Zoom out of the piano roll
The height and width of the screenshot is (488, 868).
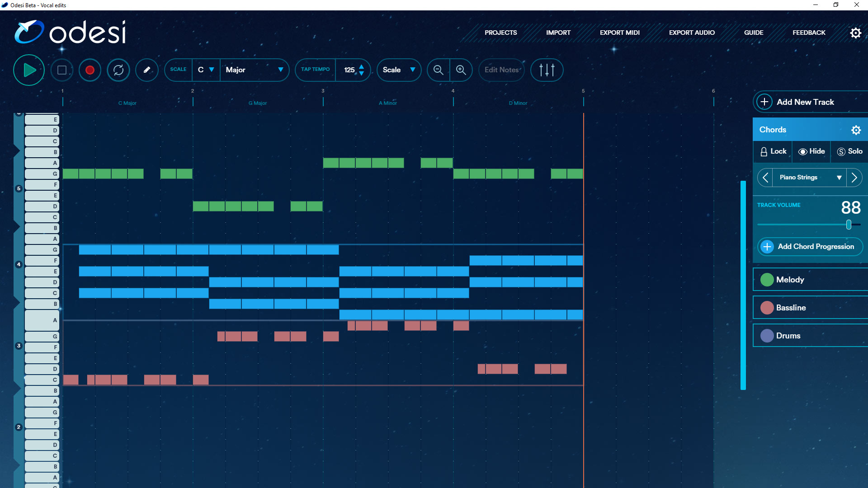click(438, 70)
